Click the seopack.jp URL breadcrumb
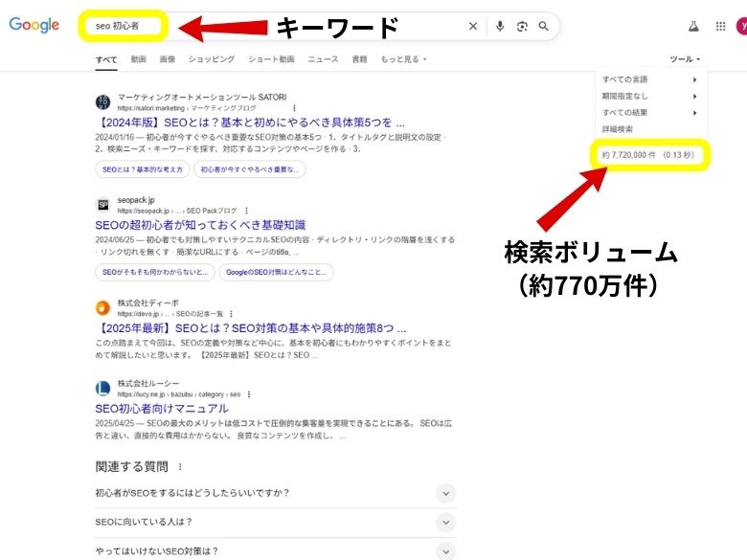 coord(177,211)
